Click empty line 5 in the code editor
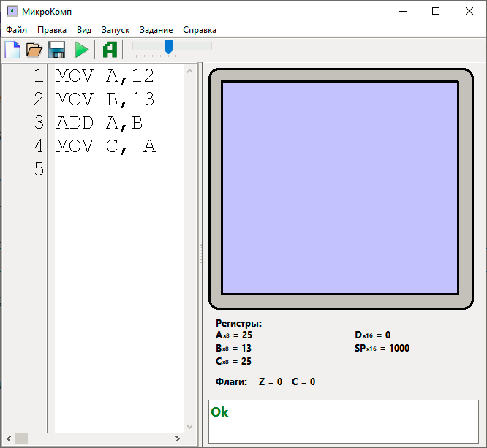Image resolution: width=487 pixels, height=448 pixels. pos(117,170)
